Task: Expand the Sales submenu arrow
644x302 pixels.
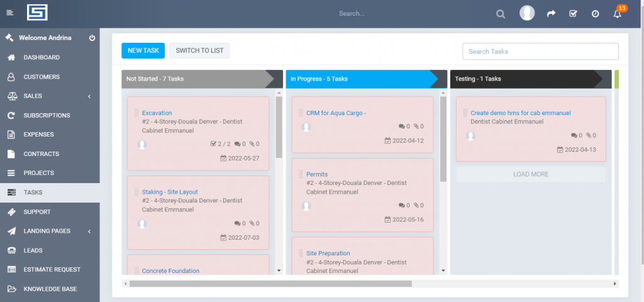Action: 89,96
